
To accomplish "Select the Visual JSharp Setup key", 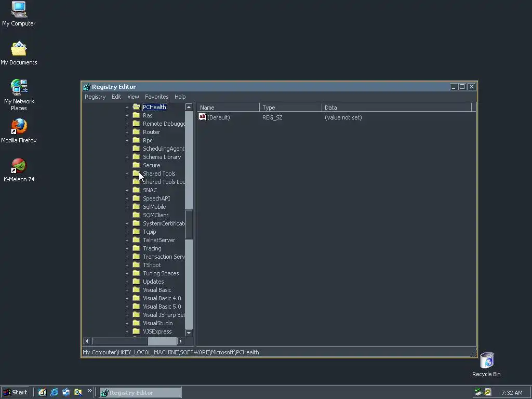I will (164, 315).
